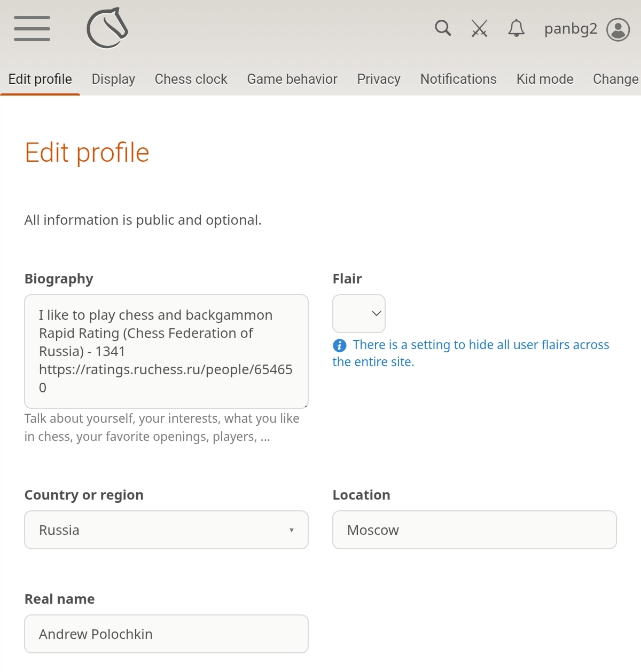This screenshot has width=641, height=672.
Task: Click into the Biography text area
Action: coord(166,351)
